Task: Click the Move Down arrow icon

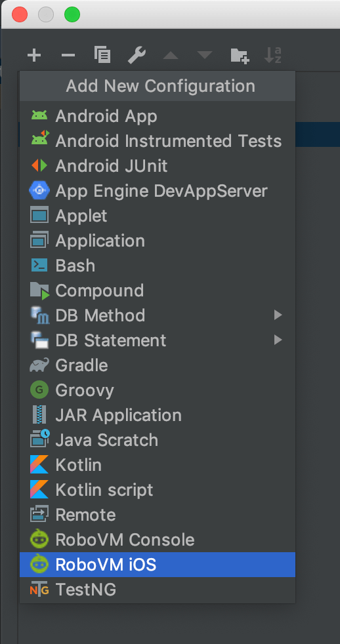Action: coord(205,55)
